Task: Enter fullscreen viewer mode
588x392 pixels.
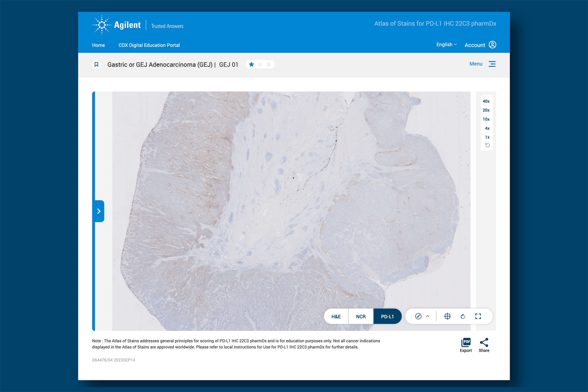Action: coord(478,316)
